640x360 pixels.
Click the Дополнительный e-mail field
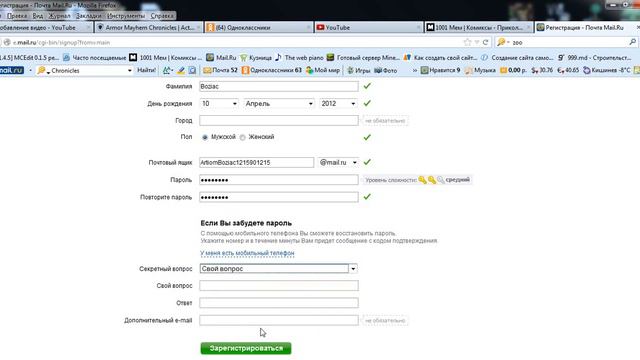tap(279, 320)
